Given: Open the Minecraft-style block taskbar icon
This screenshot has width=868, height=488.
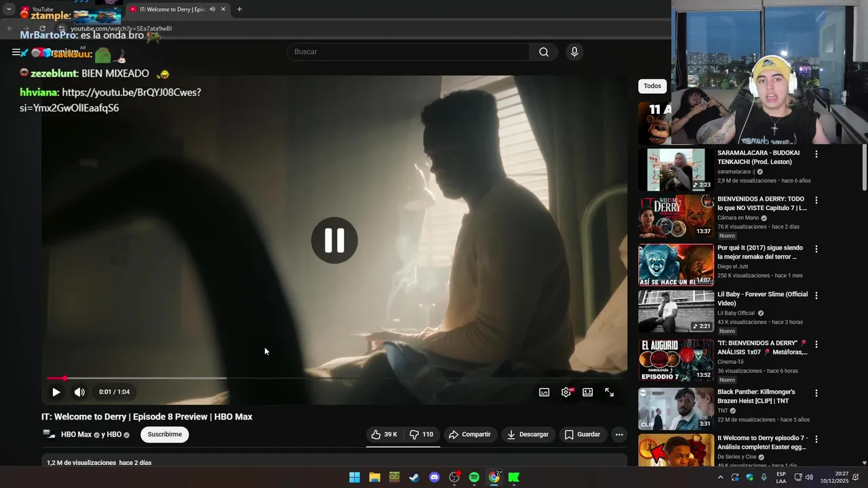Looking at the screenshot, I should click(x=394, y=477).
